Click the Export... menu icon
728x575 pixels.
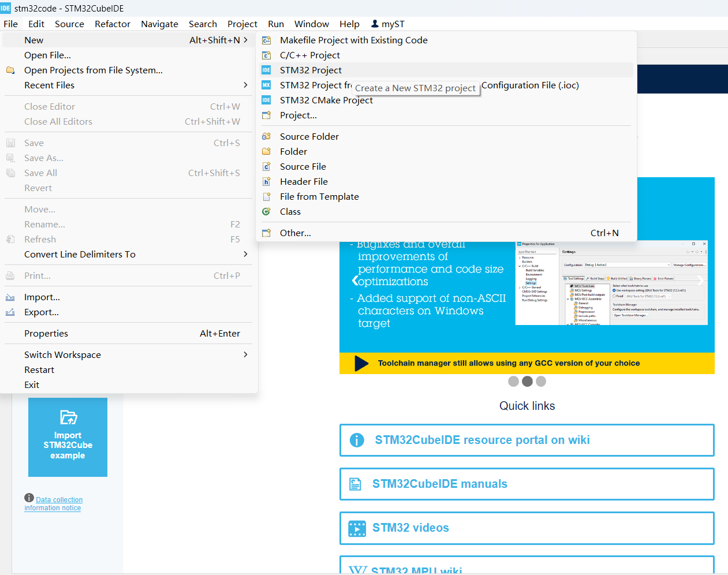point(10,312)
